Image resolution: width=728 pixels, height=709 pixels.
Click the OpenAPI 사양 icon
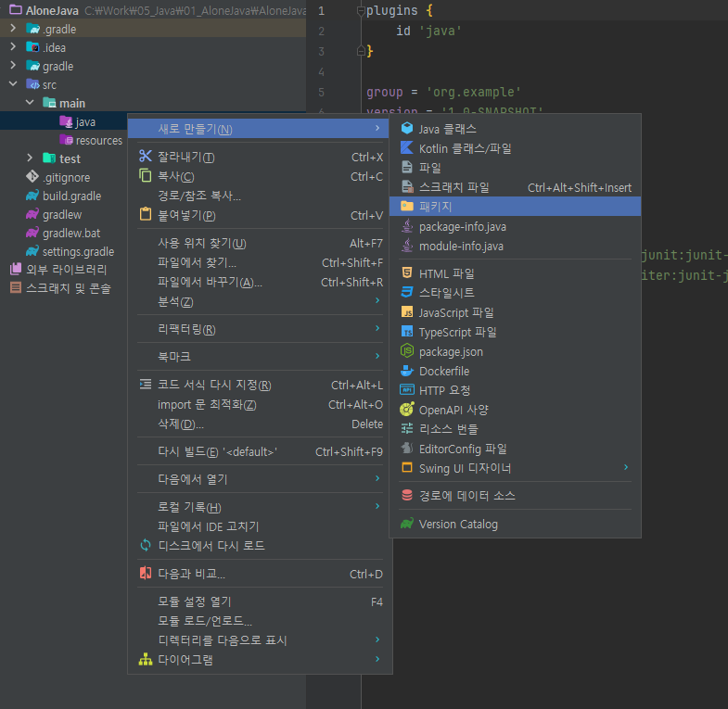pos(407,410)
